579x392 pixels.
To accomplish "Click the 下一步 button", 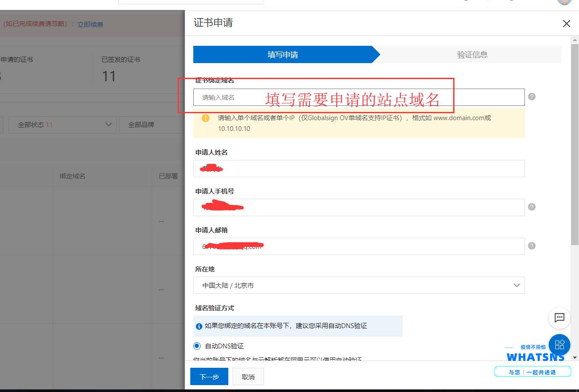I will pos(209,377).
